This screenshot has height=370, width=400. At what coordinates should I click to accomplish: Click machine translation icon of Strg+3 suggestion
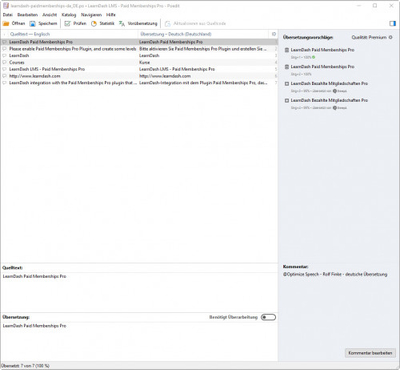pyautogui.click(x=287, y=84)
